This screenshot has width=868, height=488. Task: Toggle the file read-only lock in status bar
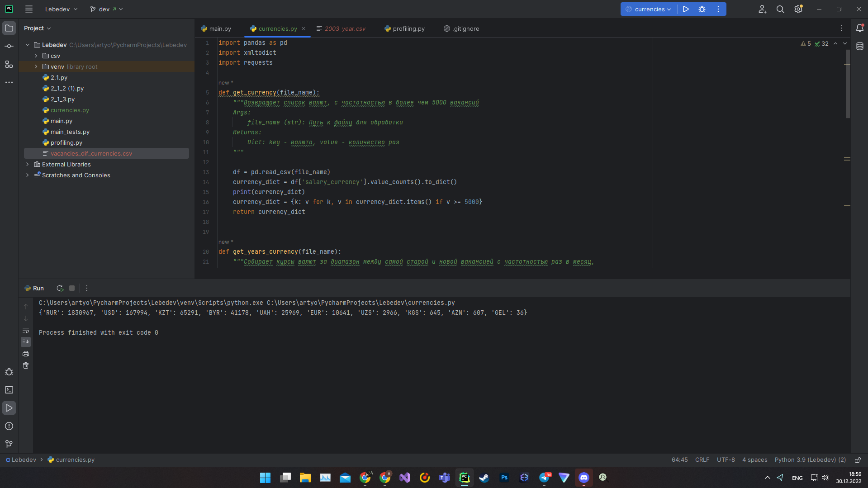(x=858, y=460)
